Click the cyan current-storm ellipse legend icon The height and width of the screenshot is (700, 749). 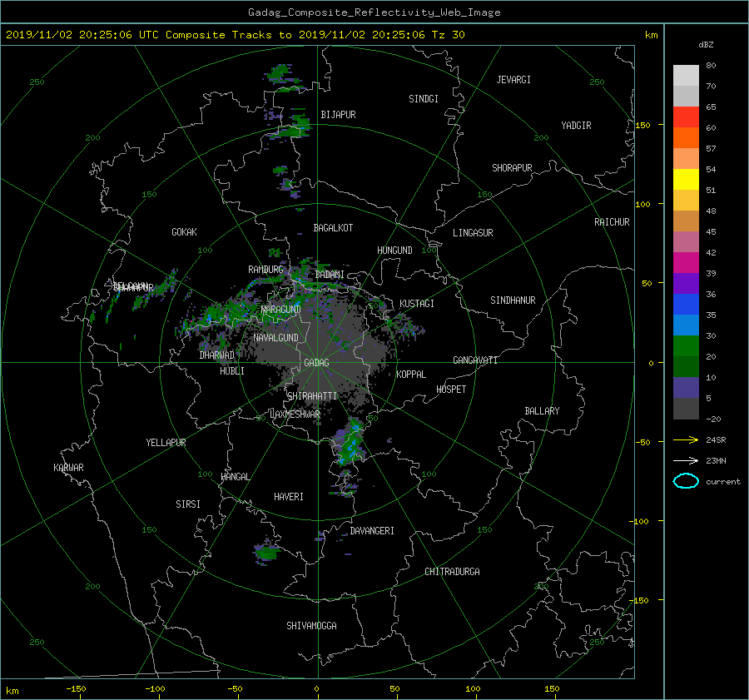[686, 481]
